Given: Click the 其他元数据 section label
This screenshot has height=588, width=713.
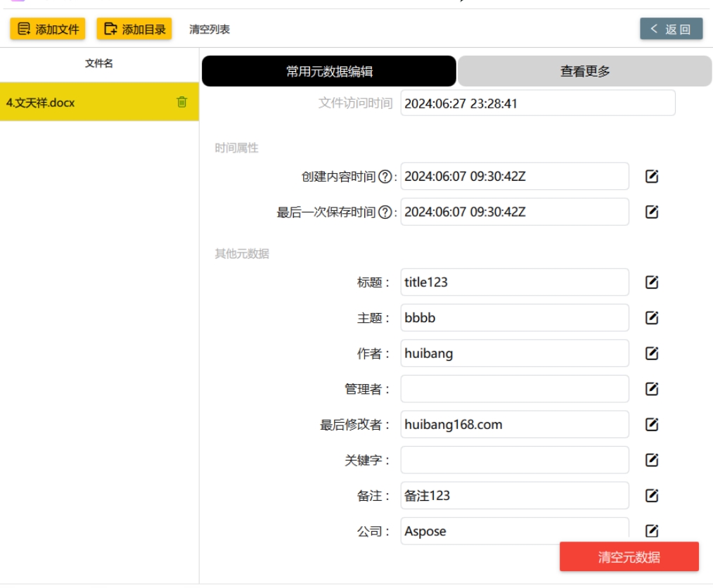Looking at the screenshot, I should point(242,254).
